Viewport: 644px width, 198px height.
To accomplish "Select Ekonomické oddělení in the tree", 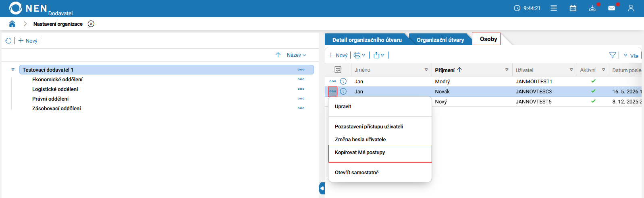I will point(57,79).
